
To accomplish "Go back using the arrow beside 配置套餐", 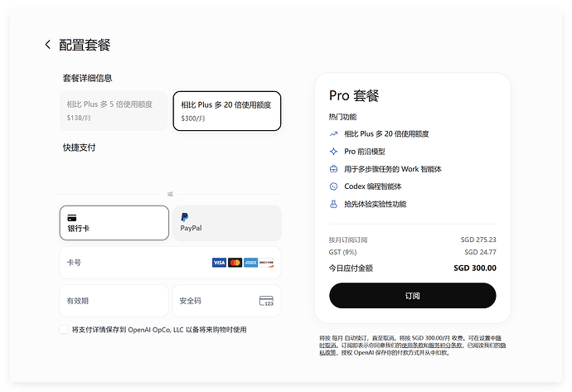I will (x=47, y=45).
